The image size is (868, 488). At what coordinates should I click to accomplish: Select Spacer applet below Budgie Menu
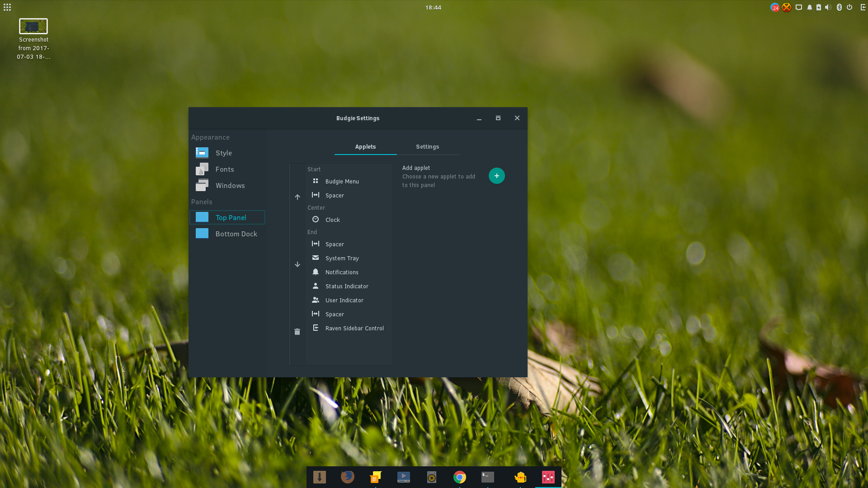pyautogui.click(x=349, y=195)
